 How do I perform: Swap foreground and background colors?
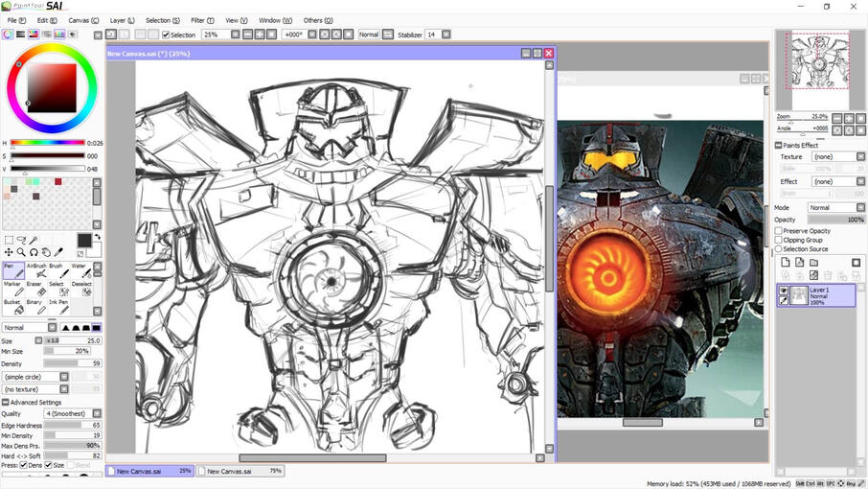pyautogui.click(x=98, y=237)
